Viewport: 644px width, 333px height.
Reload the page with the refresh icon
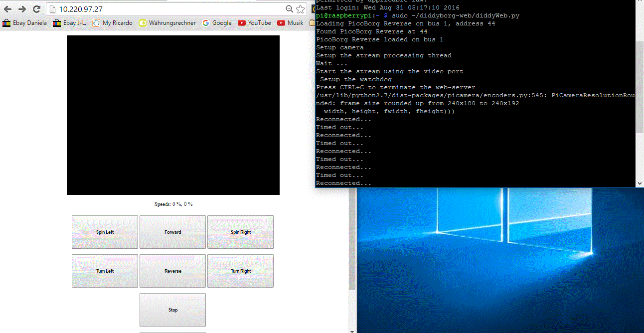(x=36, y=9)
